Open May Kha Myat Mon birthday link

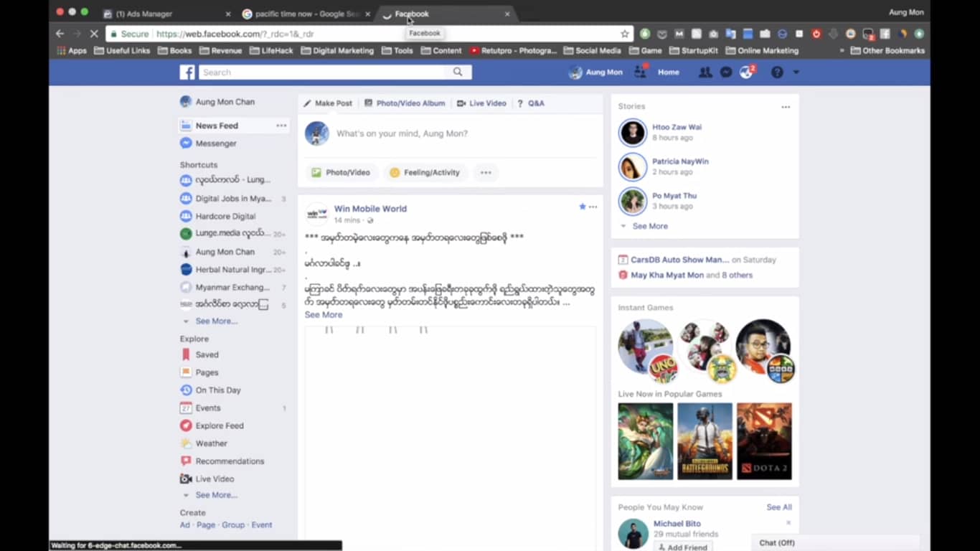667,275
